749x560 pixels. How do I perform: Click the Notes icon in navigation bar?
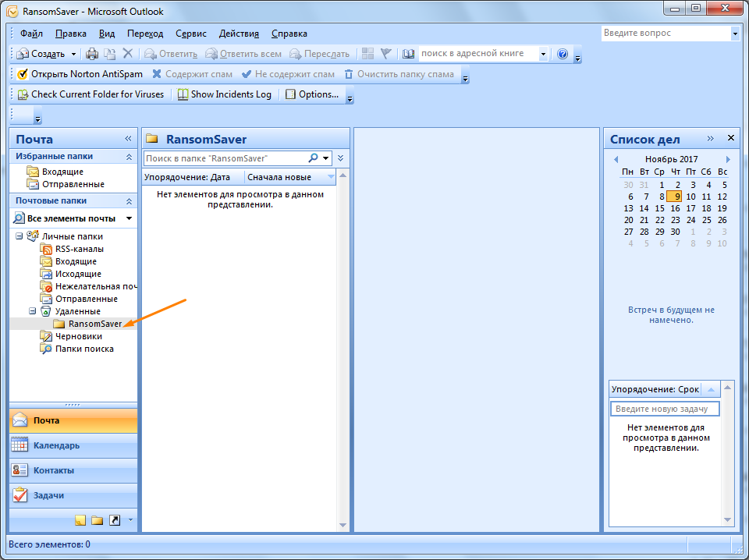pyautogui.click(x=80, y=520)
